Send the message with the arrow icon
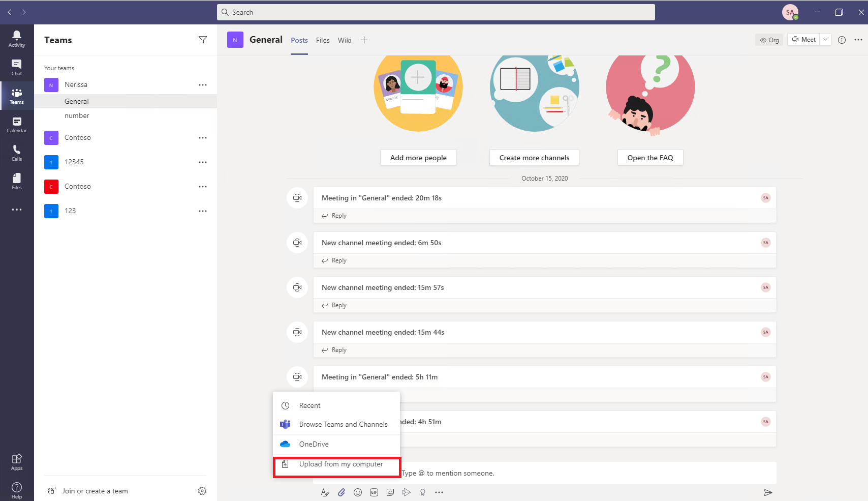The width and height of the screenshot is (868, 501). point(768,492)
